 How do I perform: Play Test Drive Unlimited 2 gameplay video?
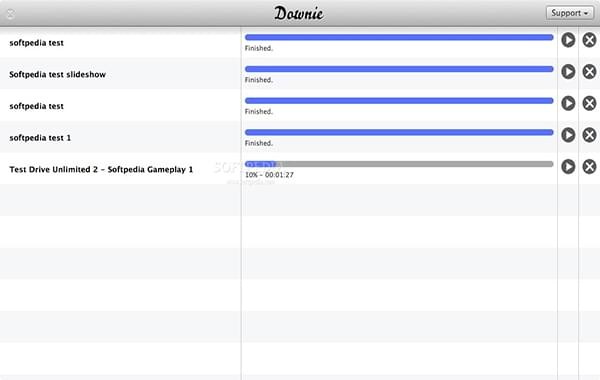click(568, 166)
